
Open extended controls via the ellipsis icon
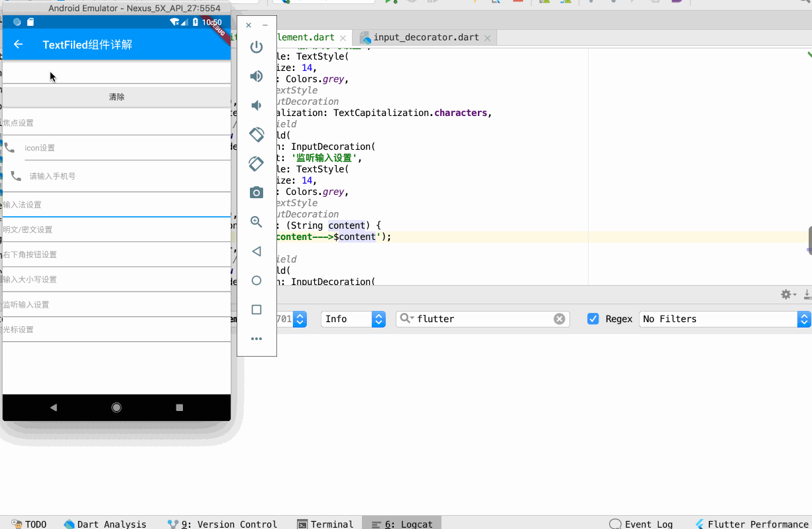[257, 339]
